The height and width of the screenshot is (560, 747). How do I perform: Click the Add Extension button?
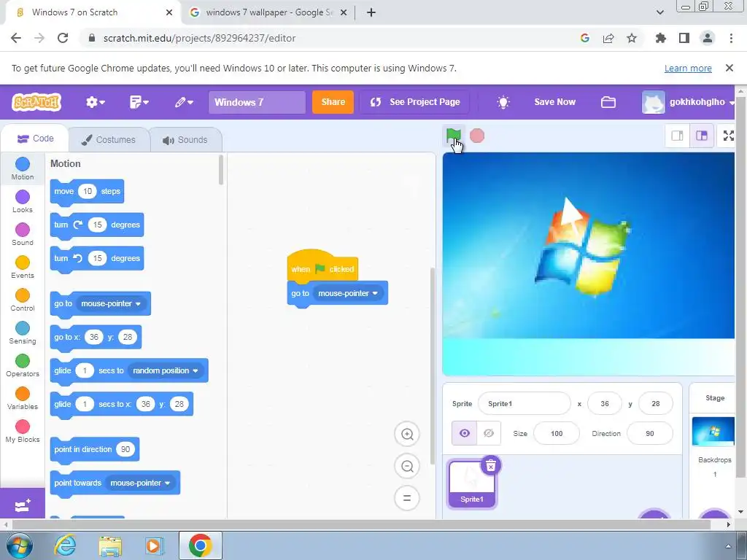click(23, 505)
